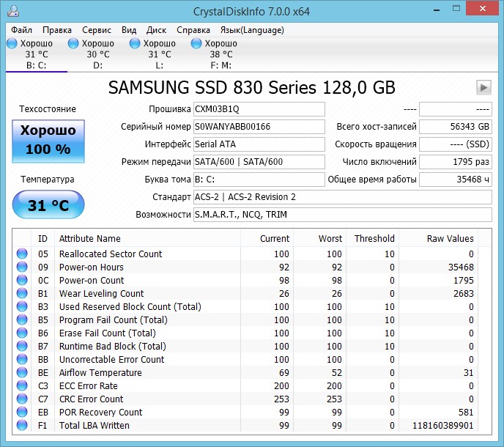Click the CrystalDiskInfo app icon in title bar
The image size is (504, 447).
[13, 11]
